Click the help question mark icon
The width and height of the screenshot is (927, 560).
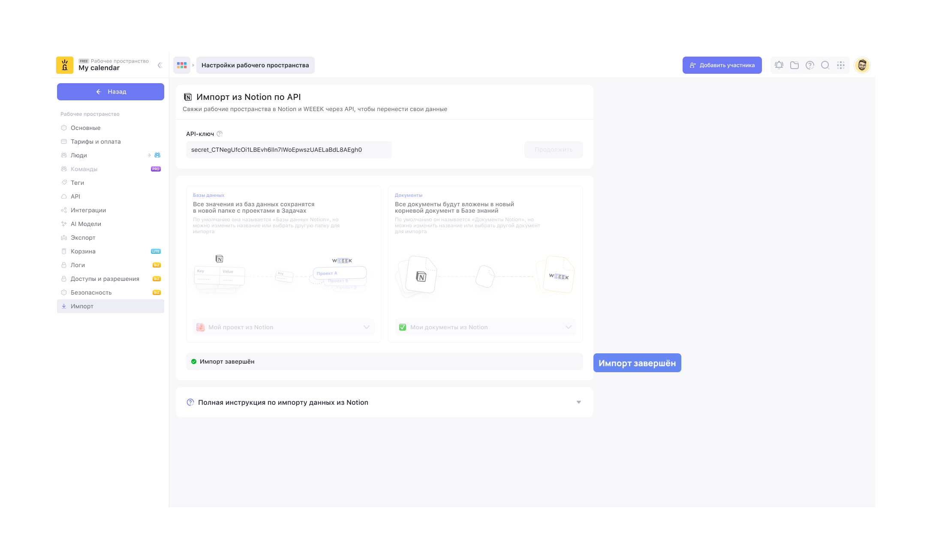(x=810, y=65)
